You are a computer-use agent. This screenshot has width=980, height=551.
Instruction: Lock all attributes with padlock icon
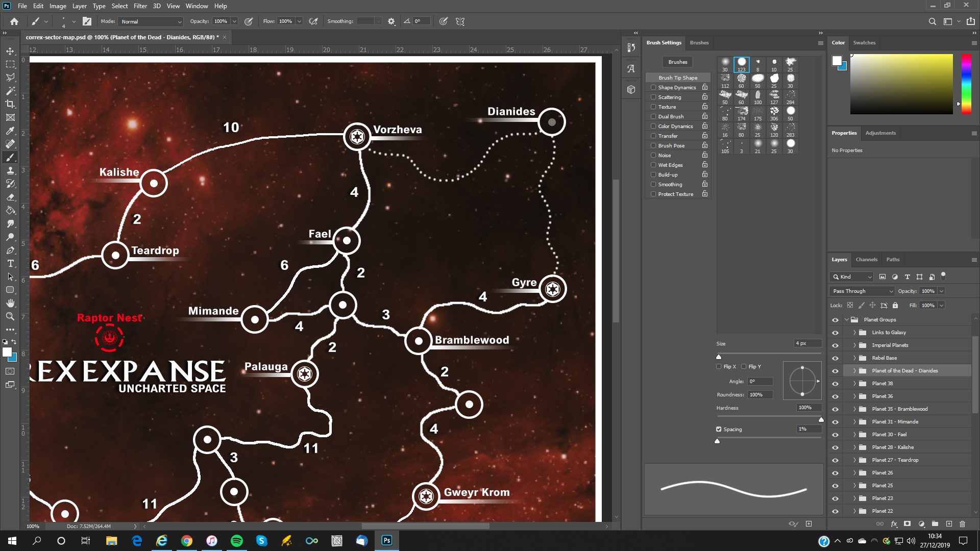[x=895, y=305]
